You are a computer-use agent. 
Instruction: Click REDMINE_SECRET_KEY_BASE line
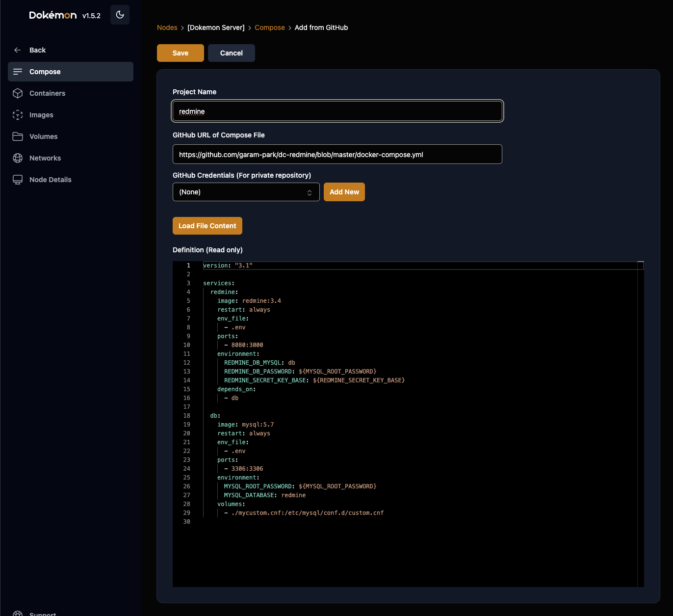point(314,380)
